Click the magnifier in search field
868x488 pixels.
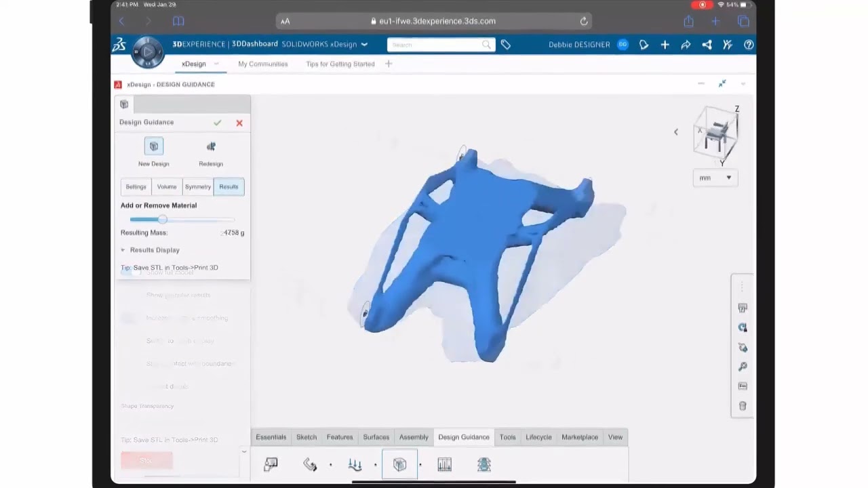click(x=486, y=45)
